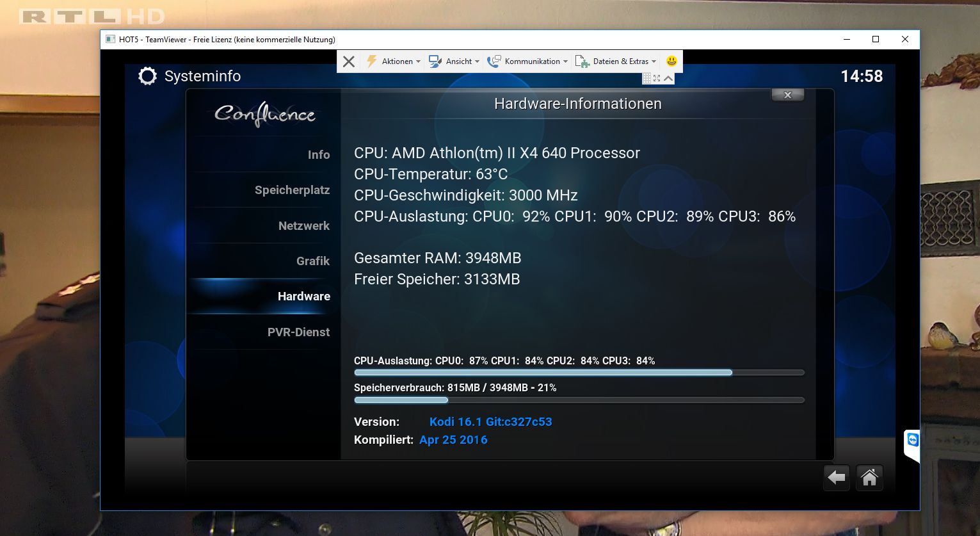The width and height of the screenshot is (980, 536).
Task: Click the Speicherverbrauch progress bar
Action: [x=579, y=400]
